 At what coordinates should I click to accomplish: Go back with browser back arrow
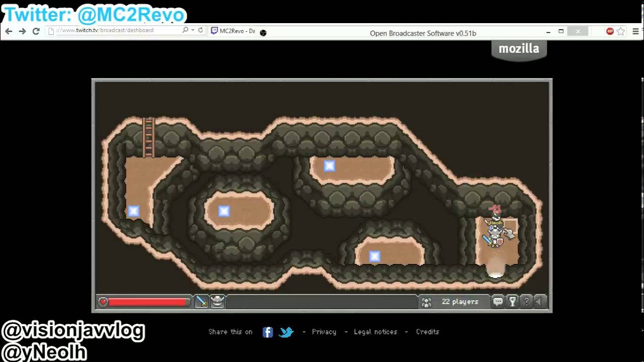click(9, 31)
